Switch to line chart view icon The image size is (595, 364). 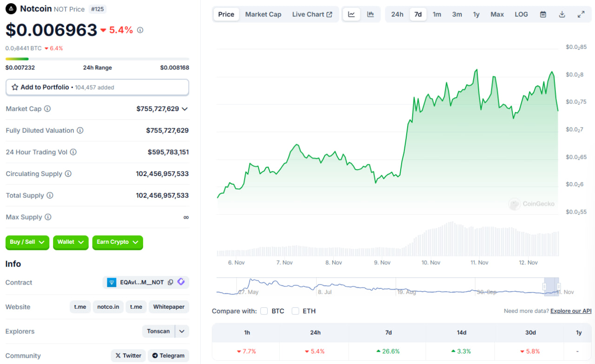351,14
